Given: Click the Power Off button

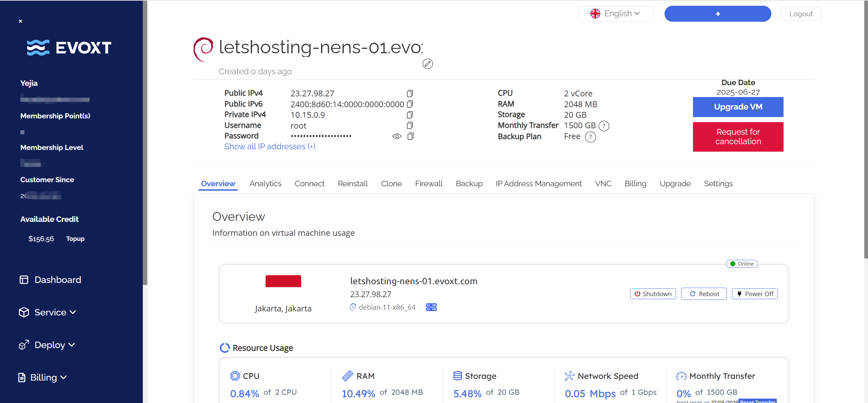Looking at the screenshot, I should pyautogui.click(x=755, y=294).
